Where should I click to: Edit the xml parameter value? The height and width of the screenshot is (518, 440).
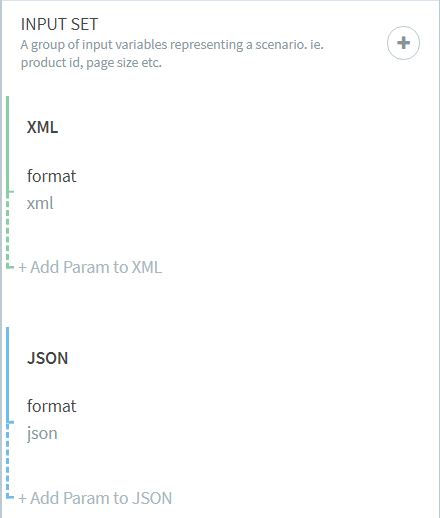[x=40, y=203]
